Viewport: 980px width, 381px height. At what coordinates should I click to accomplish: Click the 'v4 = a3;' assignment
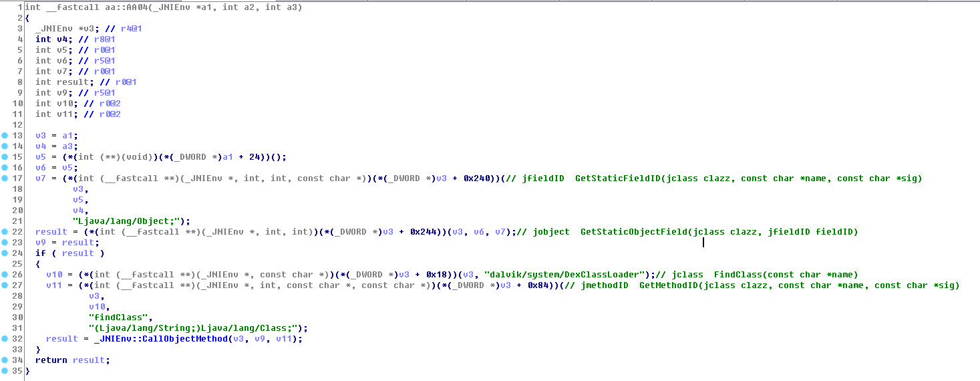(x=57, y=146)
